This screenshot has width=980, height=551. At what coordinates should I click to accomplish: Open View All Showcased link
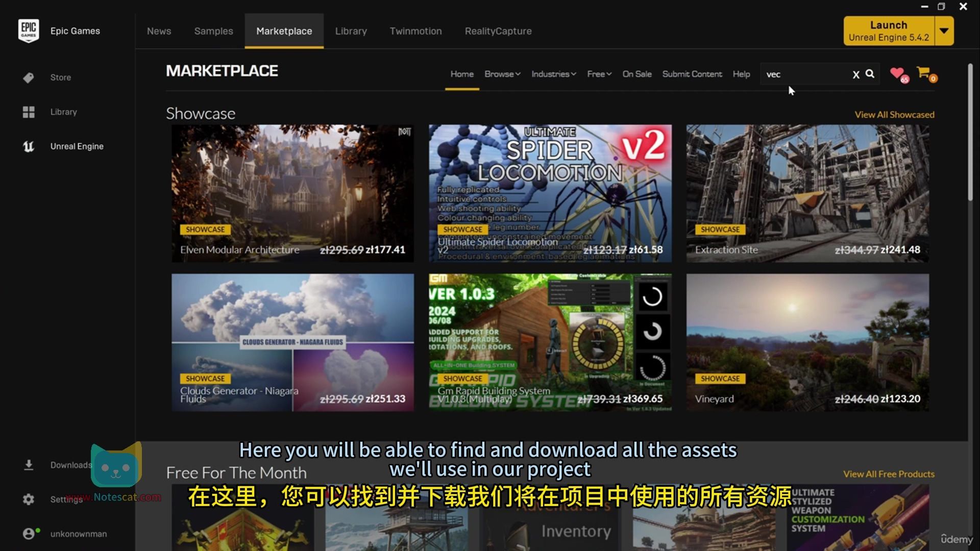(x=894, y=115)
